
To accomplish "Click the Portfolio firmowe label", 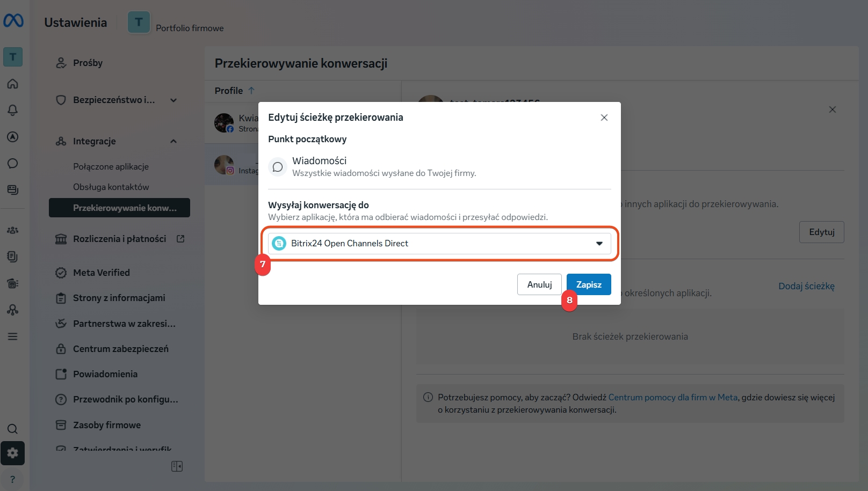I will [190, 28].
